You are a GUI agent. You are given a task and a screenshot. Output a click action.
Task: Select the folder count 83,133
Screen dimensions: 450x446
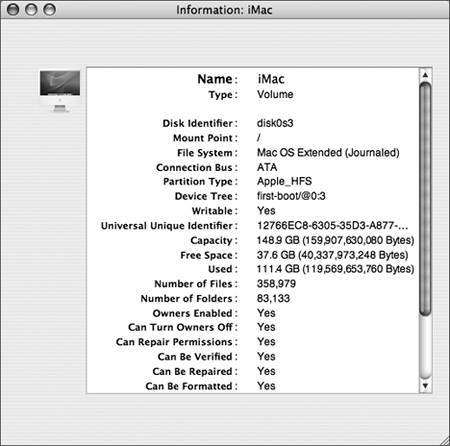(x=273, y=298)
